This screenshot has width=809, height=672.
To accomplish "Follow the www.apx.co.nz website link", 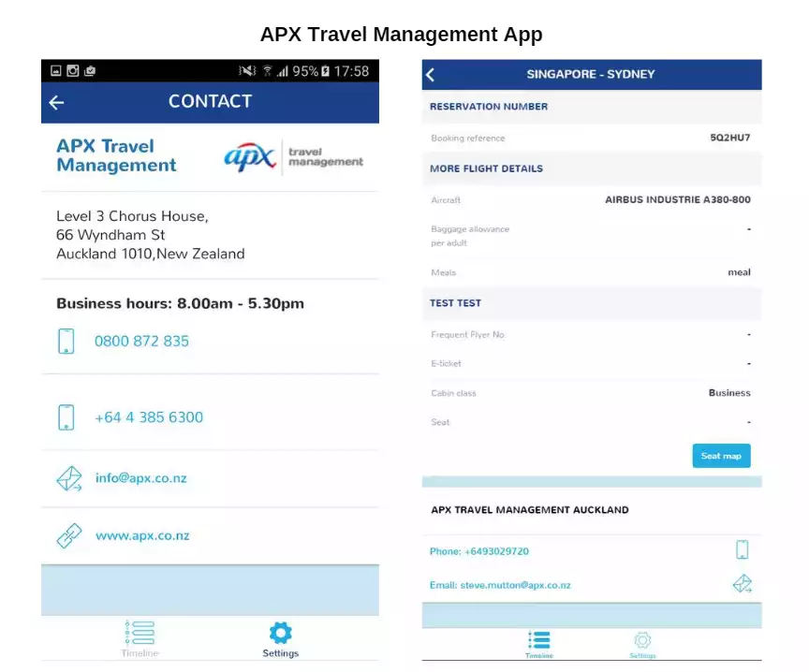I will [143, 535].
